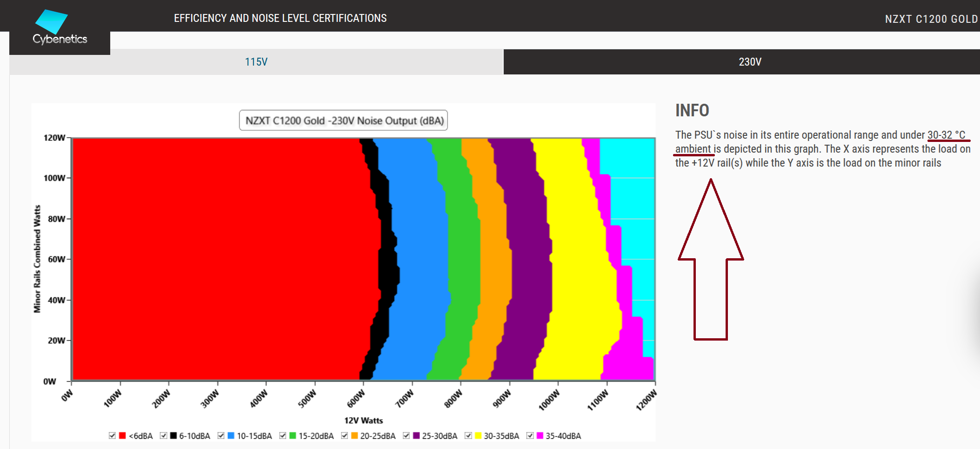Click the chart title "NZXT C1200 Gold -230V Noise Output (dBA)"
Viewport: 980px width, 449px height.
pyautogui.click(x=344, y=121)
